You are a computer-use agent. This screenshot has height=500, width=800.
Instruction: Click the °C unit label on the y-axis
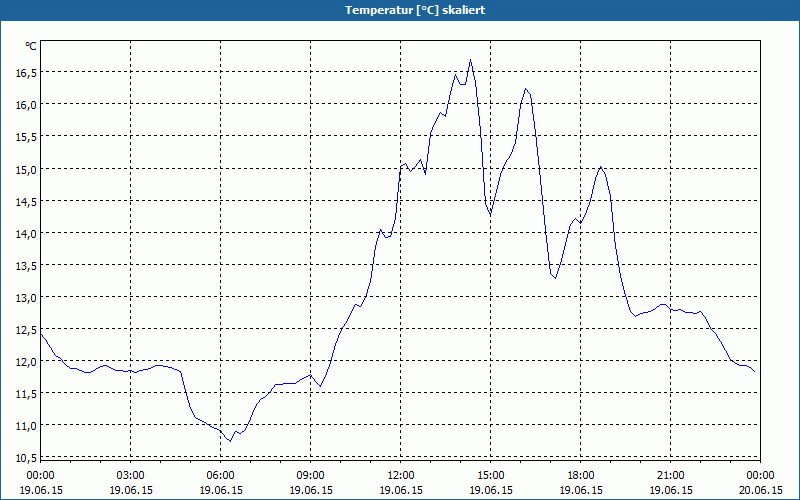pyautogui.click(x=31, y=46)
